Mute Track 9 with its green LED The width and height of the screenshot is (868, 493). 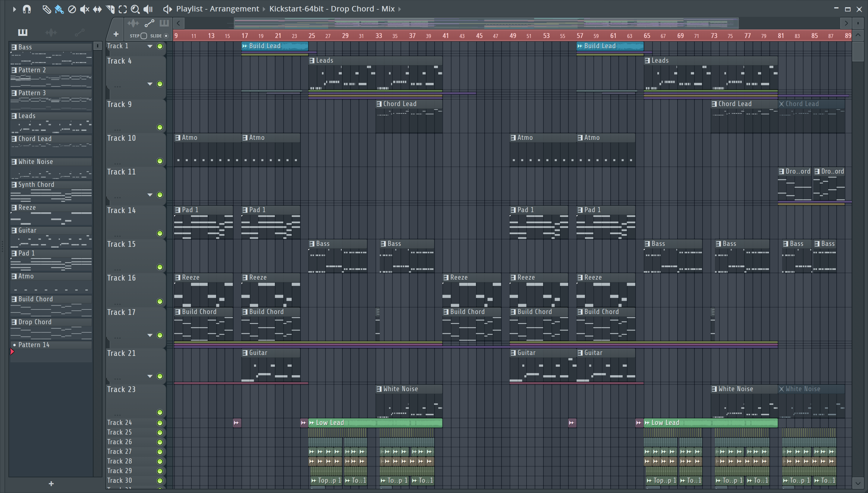[x=160, y=127]
